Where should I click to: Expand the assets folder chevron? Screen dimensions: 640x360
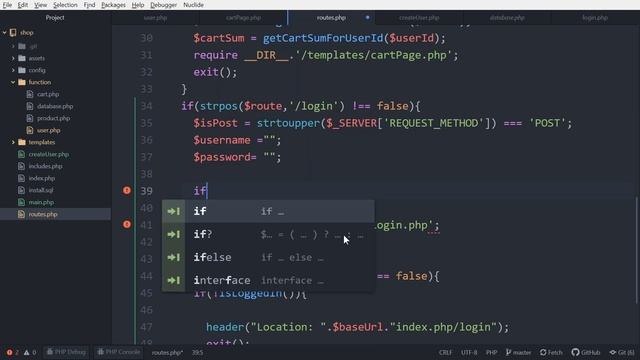(13, 58)
